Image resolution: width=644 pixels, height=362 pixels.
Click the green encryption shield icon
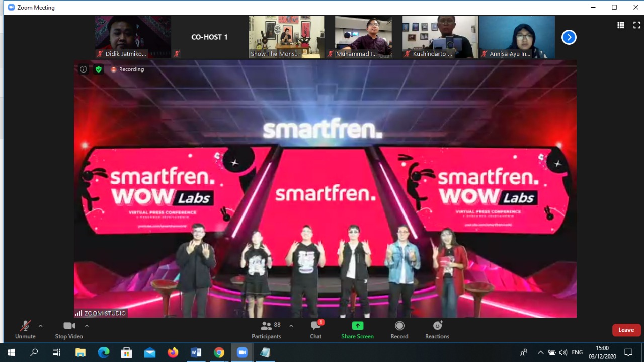[x=99, y=69]
